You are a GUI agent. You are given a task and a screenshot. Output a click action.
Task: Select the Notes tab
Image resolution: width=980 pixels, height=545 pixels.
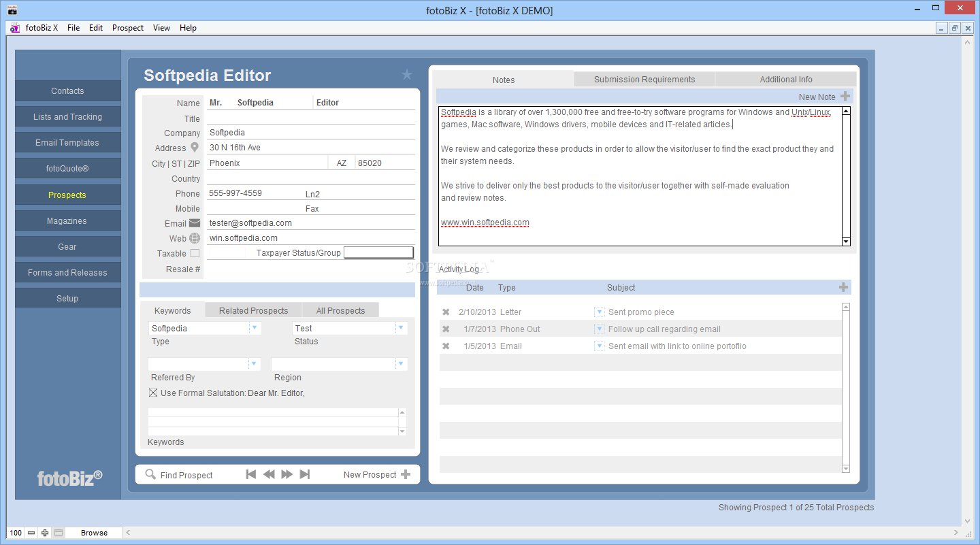pos(504,80)
